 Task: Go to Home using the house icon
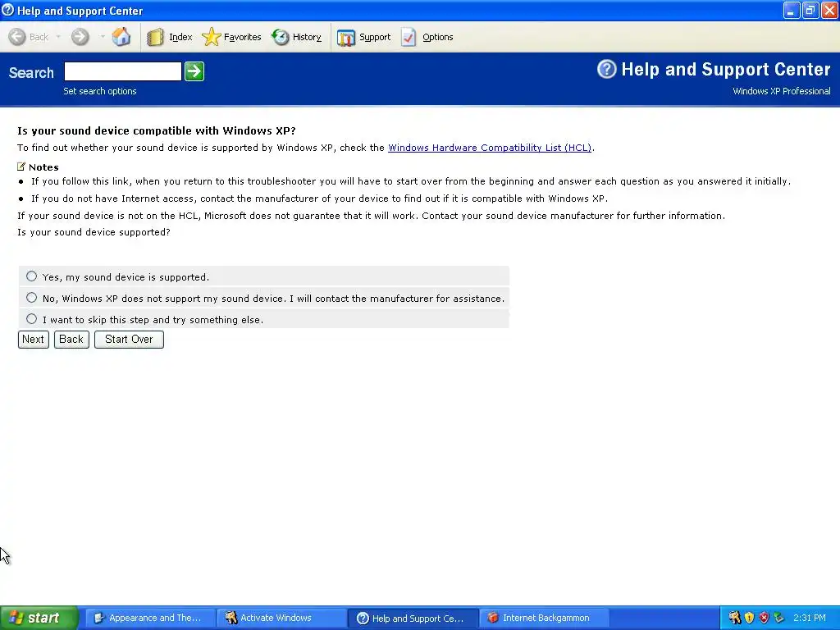(121, 37)
